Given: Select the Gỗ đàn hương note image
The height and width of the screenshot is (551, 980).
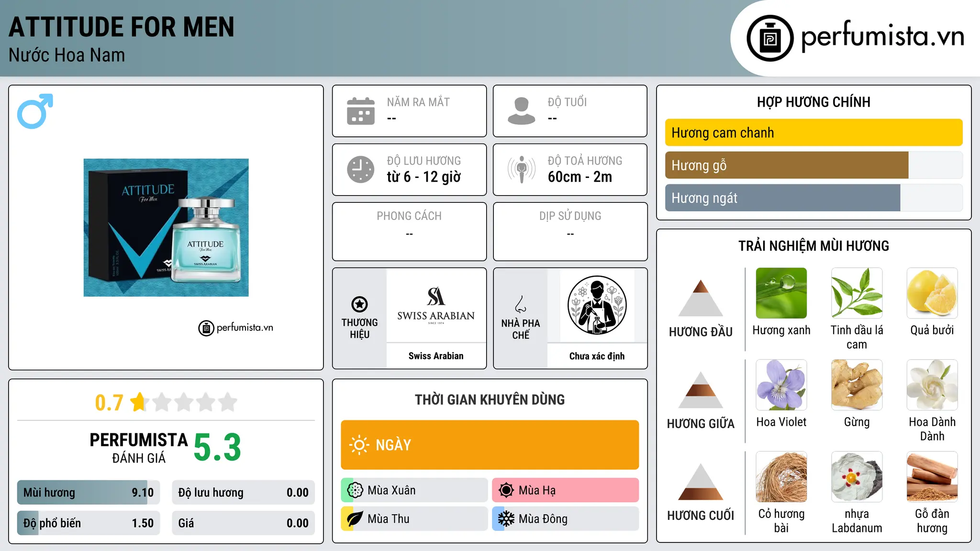Looking at the screenshot, I should pos(932,477).
